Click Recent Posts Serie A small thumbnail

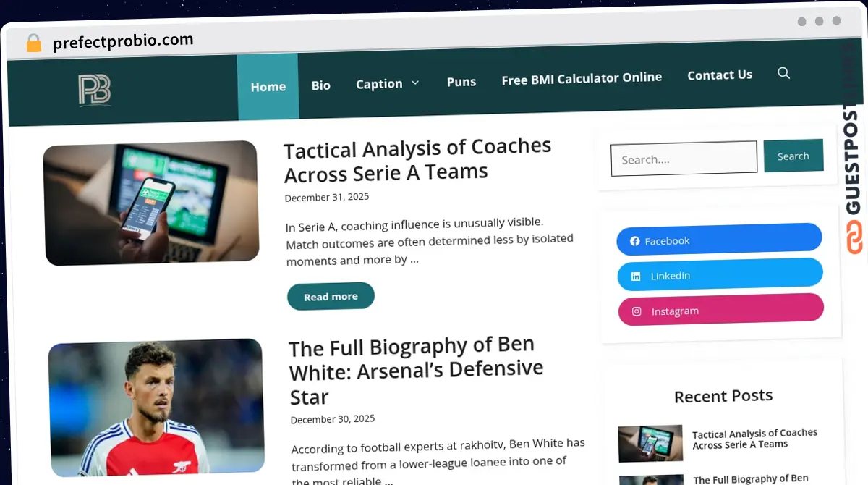[650, 443]
